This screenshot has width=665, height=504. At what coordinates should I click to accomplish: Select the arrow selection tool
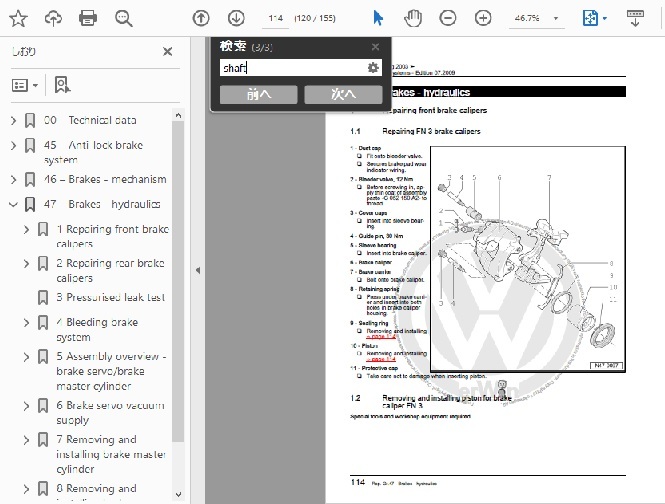point(378,18)
